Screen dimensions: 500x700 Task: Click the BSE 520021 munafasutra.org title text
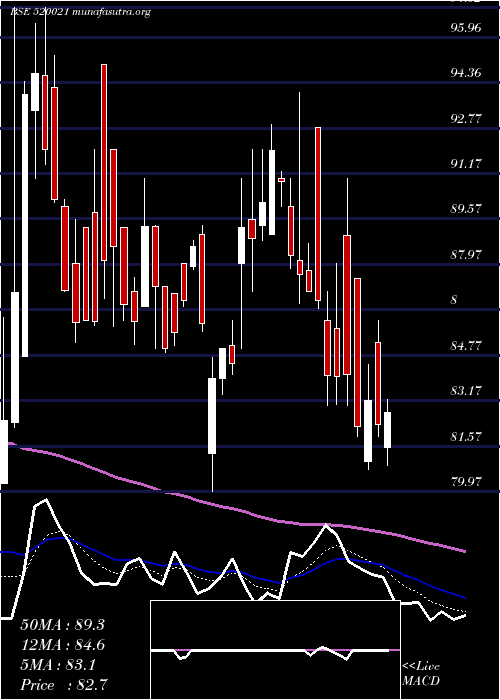coord(80,12)
